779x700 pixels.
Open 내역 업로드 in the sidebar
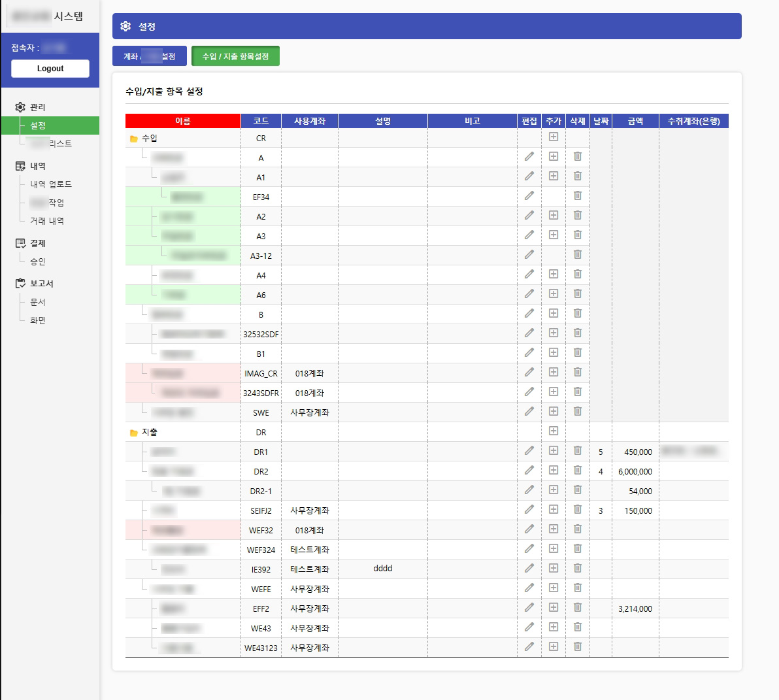click(51, 184)
